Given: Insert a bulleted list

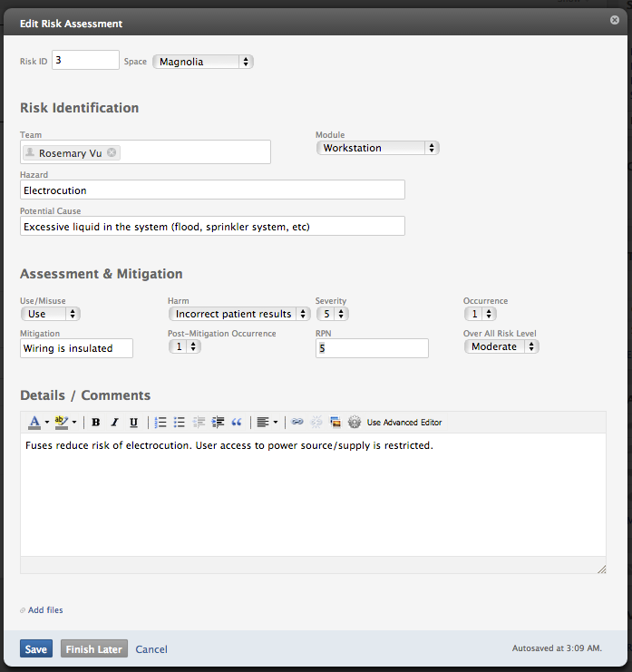Looking at the screenshot, I should 180,423.
